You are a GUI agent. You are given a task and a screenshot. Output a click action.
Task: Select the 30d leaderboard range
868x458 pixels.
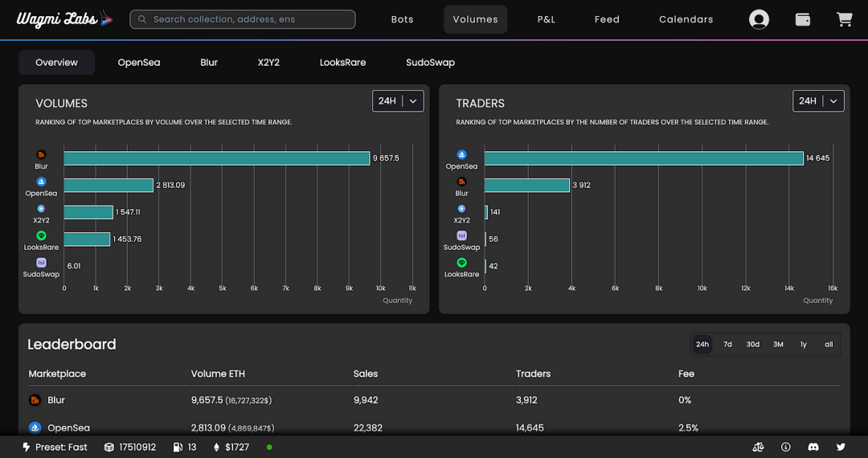pyautogui.click(x=752, y=344)
